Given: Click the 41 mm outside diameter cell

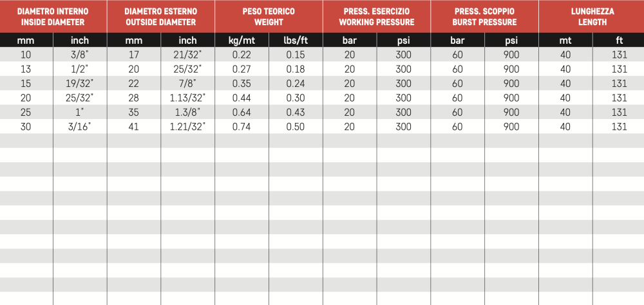Looking at the screenshot, I should 133,127.
